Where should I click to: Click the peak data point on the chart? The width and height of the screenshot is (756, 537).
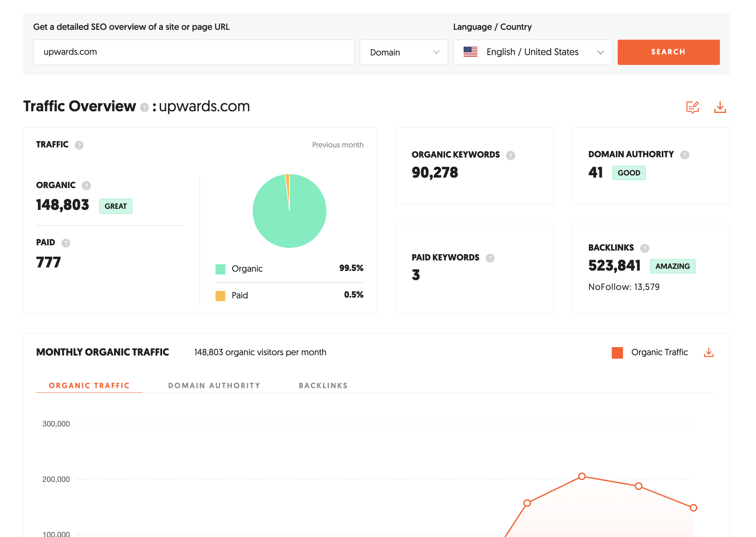[582, 476]
